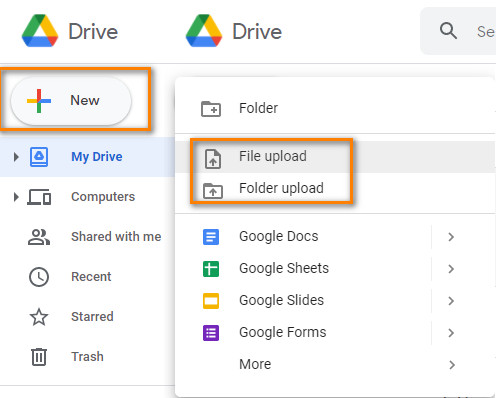Image resolution: width=496 pixels, height=398 pixels.
Task: Click the New button
Action: [x=71, y=101]
